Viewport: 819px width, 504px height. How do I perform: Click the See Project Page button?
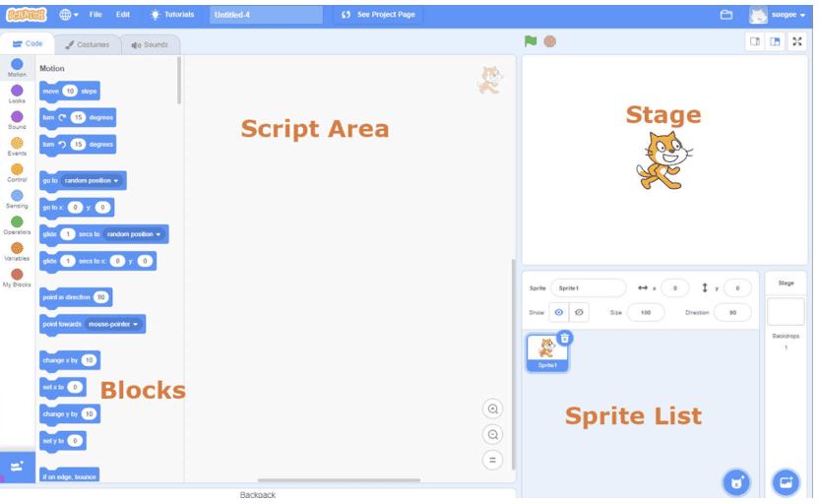[x=379, y=15]
